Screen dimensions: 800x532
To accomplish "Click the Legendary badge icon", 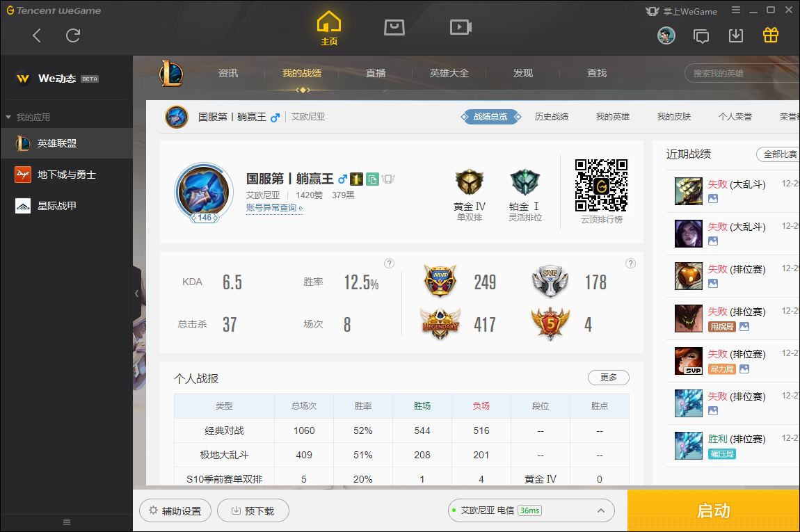I will click(x=440, y=324).
